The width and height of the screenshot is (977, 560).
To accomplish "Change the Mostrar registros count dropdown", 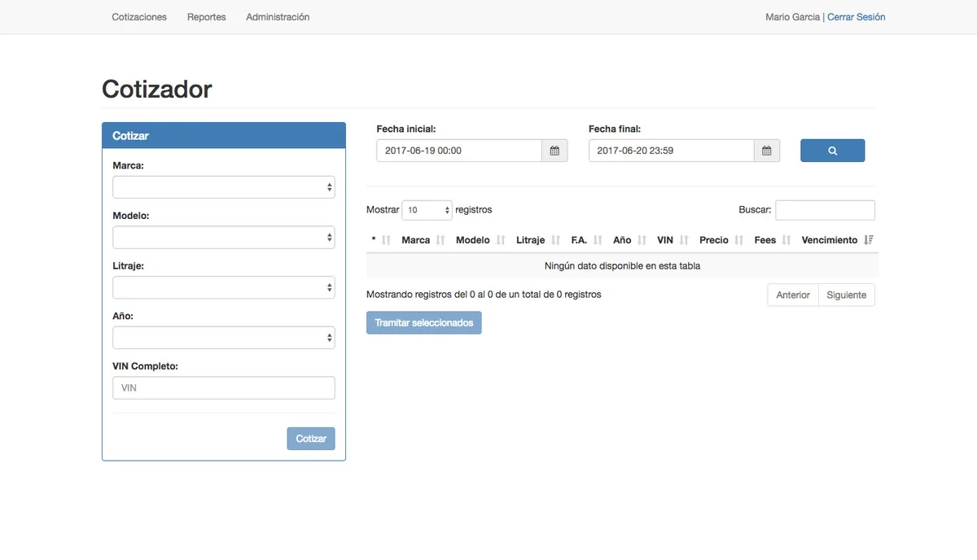I will (x=427, y=210).
